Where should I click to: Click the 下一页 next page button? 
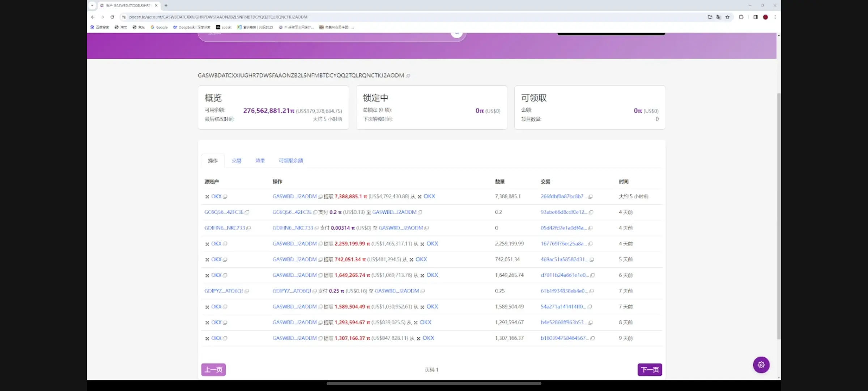point(650,370)
